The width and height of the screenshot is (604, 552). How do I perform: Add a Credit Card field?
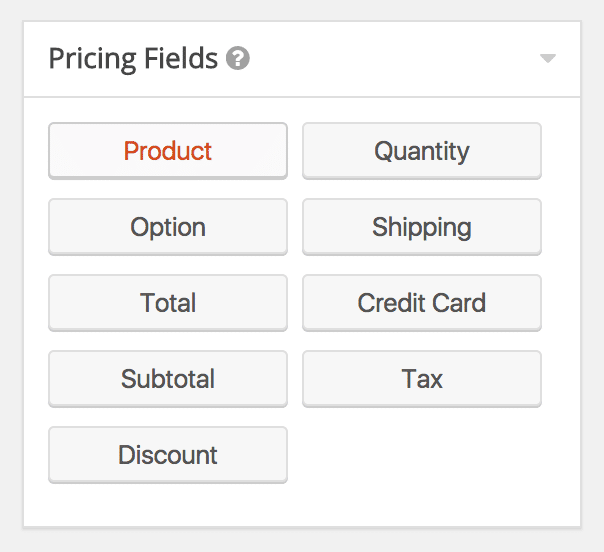click(422, 303)
